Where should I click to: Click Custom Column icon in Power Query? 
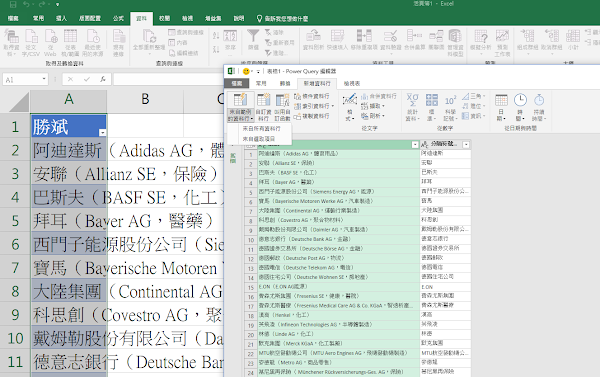263,100
